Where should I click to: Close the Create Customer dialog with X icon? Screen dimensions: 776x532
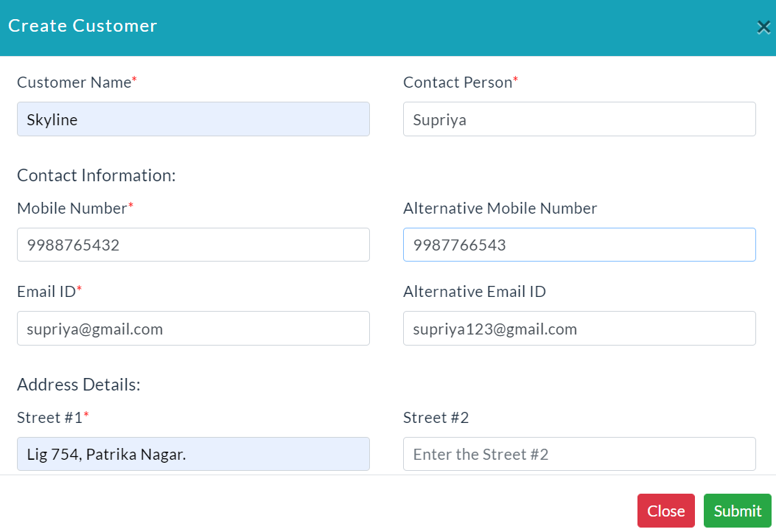coord(763,27)
